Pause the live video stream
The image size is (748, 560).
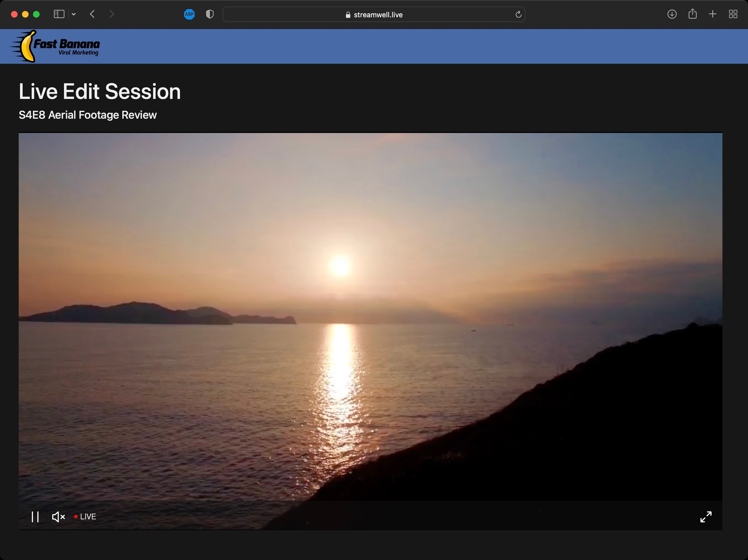point(35,517)
